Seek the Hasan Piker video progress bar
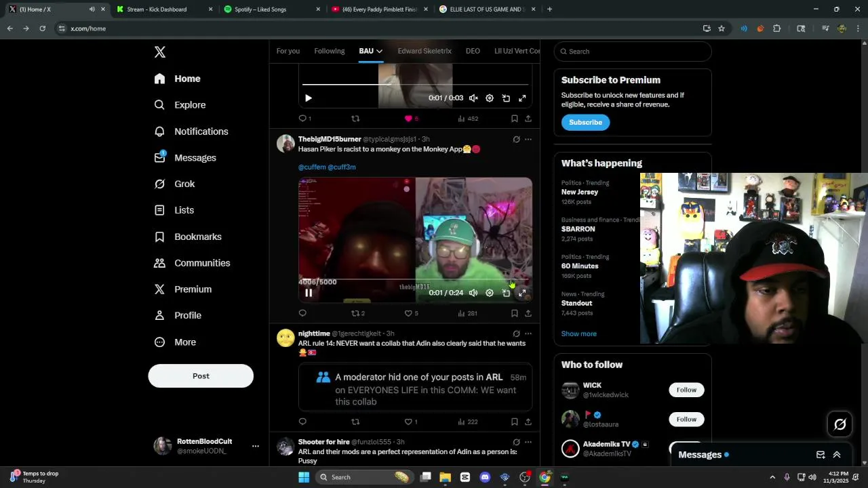 coord(415,279)
